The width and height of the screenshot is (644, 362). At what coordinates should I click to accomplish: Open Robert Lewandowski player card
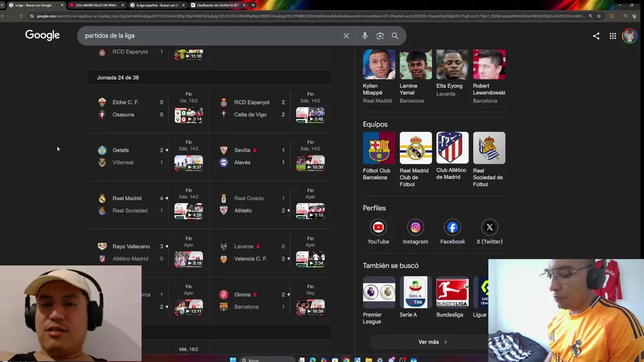[x=489, y=76]
